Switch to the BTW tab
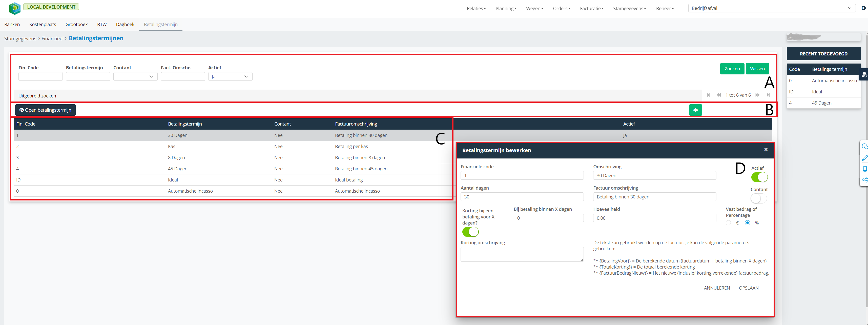This screenshot has width=868, height=325. pos(102,24)
